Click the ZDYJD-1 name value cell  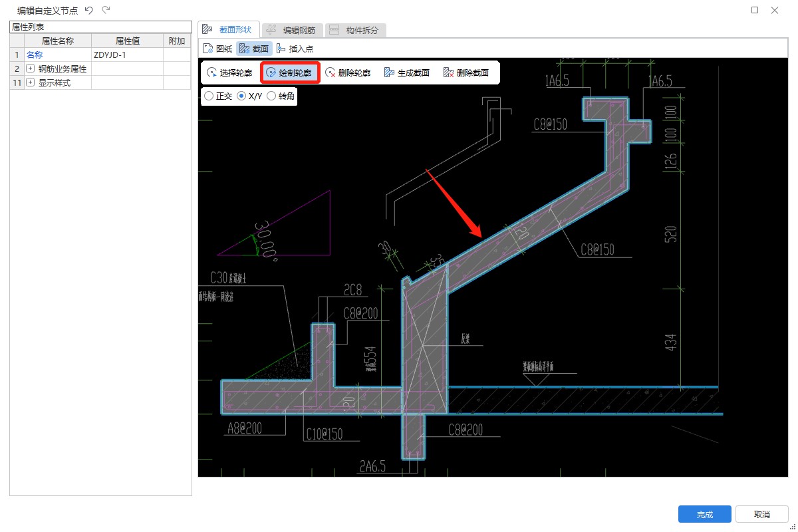tap(127, 55)
